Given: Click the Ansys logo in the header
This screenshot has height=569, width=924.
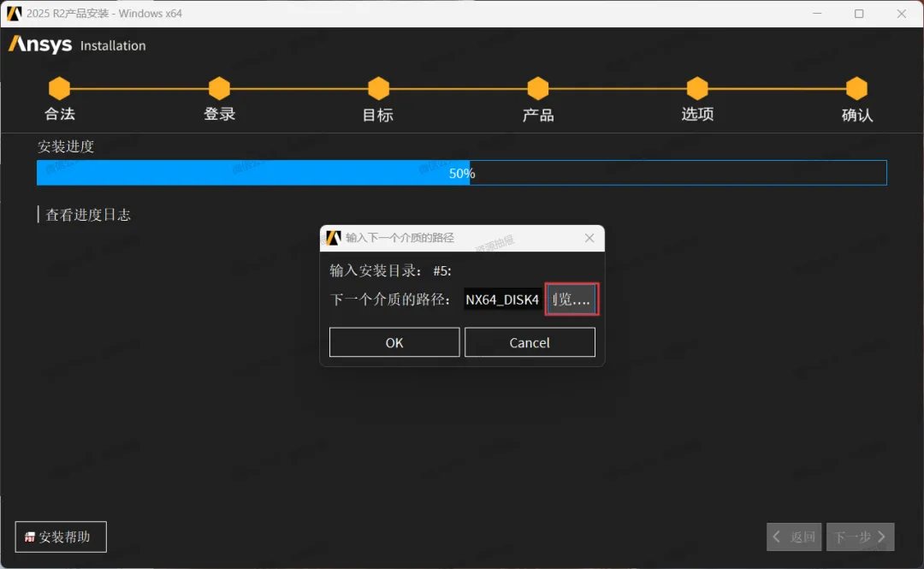Looking at the screenshot, I should [x=40, y=44].
